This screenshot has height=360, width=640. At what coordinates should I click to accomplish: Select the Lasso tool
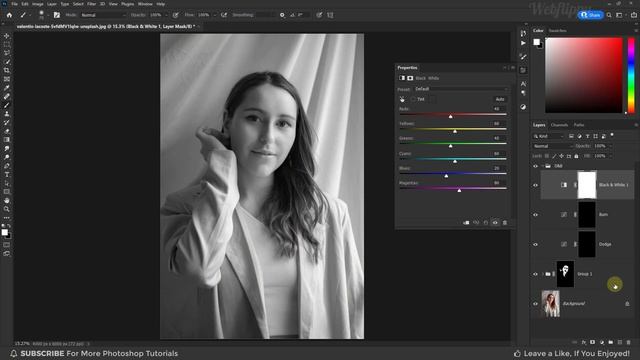pos(7,53)
